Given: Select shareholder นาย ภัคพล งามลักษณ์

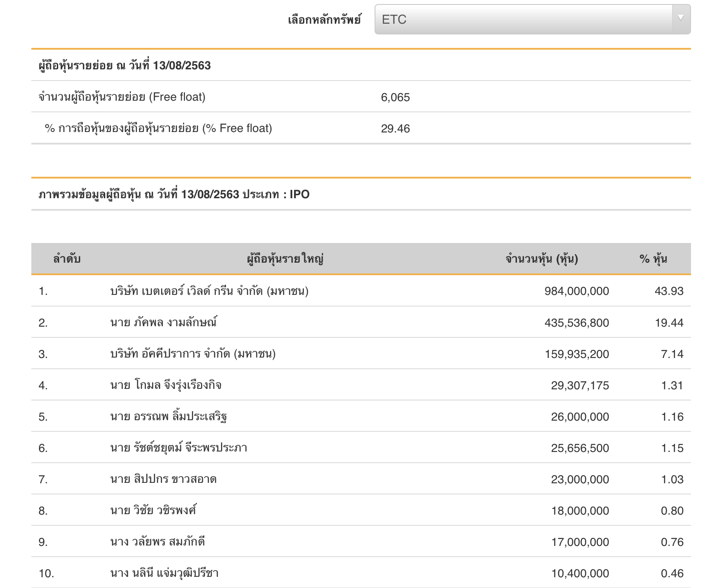Looking at the screenshot, I should point(163,323).
